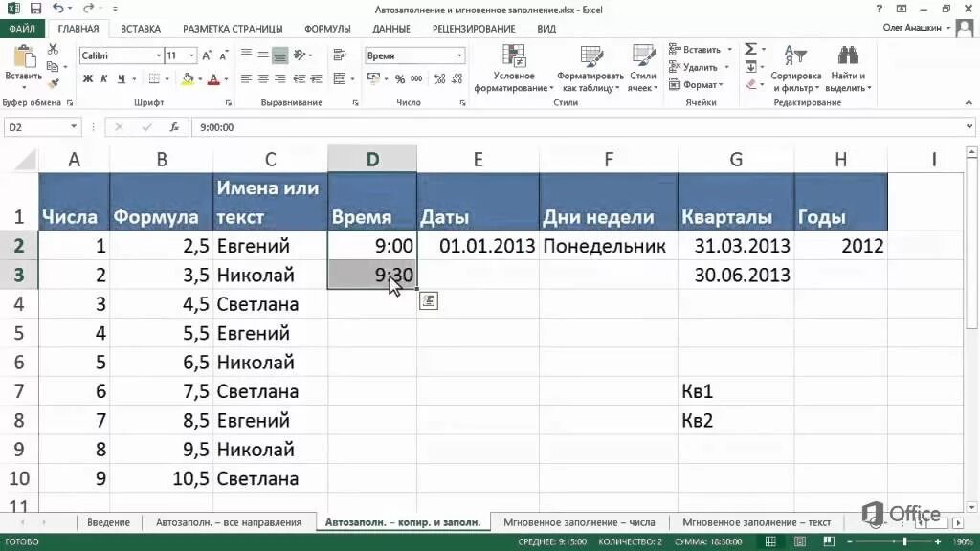Open Форматировать как таблицу gallery
This screenshot has height=551, width=980.
[590, 68]
